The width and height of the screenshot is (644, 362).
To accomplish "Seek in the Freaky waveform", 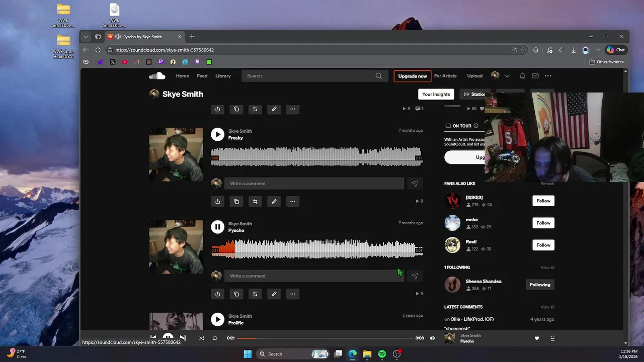I will coord(317,156).
